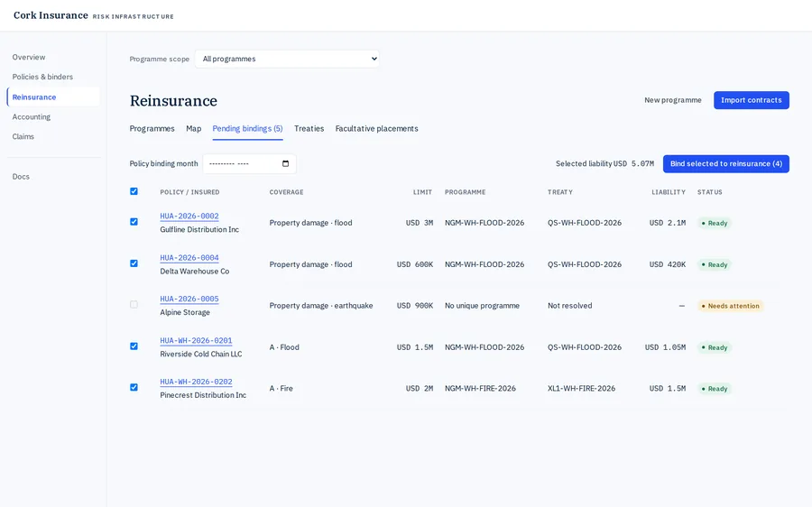Click 'USD 2.1M' liability value
The height and width of the screenshot is (507, 812).
(668, 223)
